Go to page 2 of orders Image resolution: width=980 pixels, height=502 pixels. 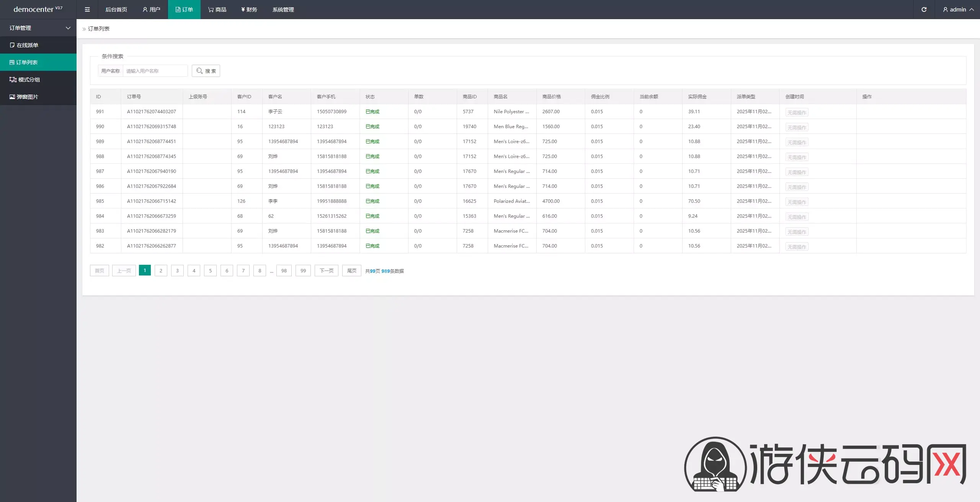coord(161,271)
